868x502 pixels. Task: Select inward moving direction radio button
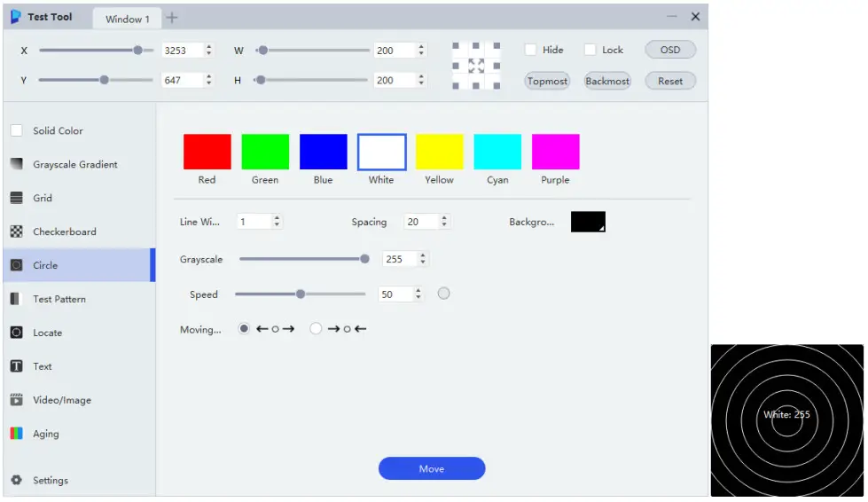pos(316,329)
